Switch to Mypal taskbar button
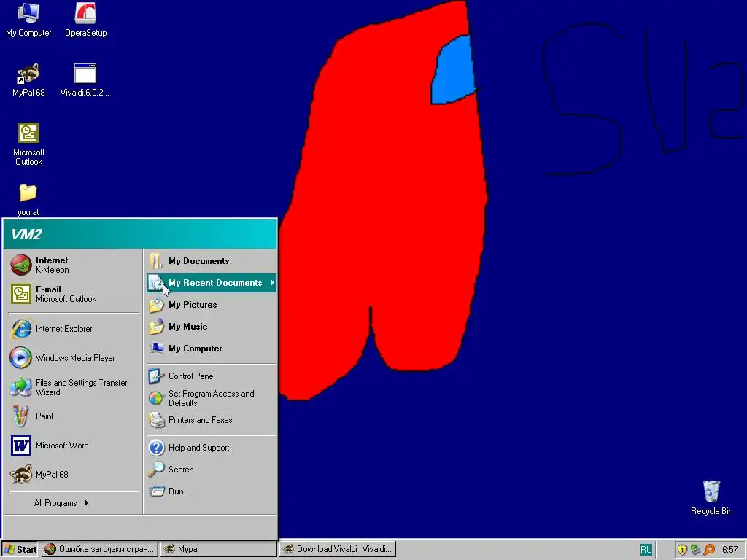The height and width of the screenshot is (560, 747). pyautogui.click(x=218, y=549)
